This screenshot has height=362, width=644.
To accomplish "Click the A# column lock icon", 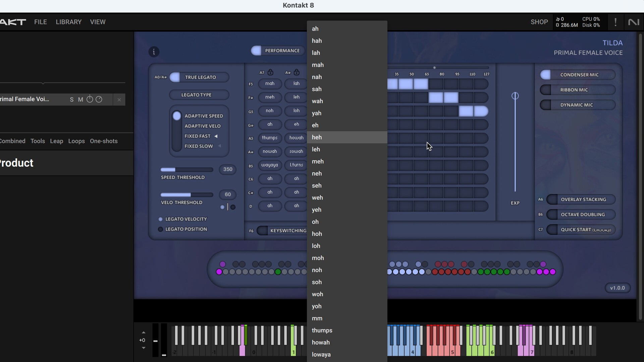I will coord(297,72).
